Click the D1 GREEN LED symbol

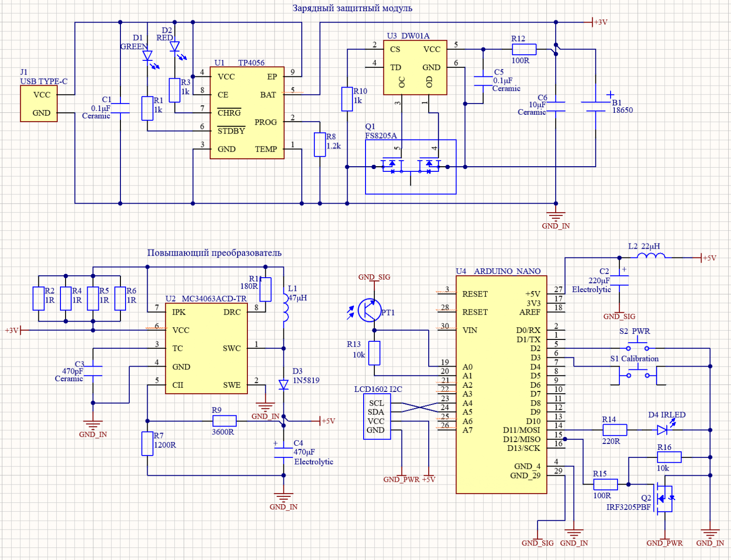click(147, 55)
